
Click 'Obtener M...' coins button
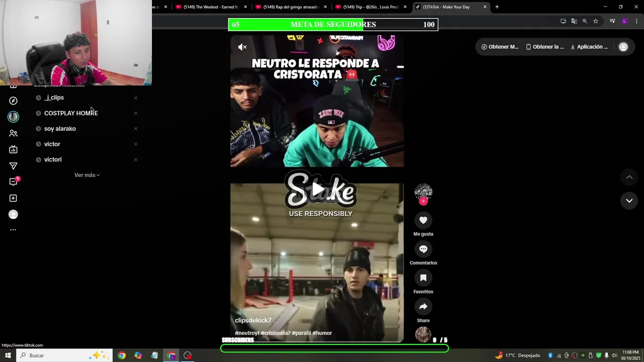point(500,47)
